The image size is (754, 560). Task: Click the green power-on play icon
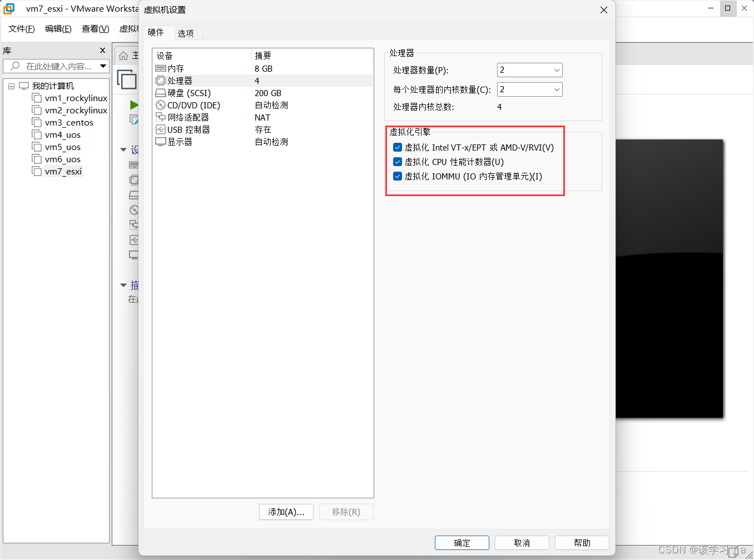pyautogui.click(x=133, y=105)
